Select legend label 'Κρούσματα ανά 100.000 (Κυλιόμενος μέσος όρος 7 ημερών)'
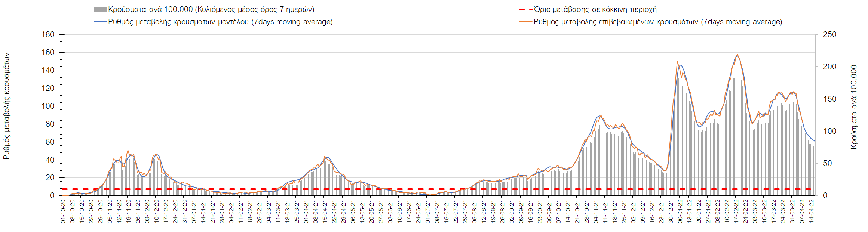868x232 pixels. pyautogui.click(x=211, y=10)
